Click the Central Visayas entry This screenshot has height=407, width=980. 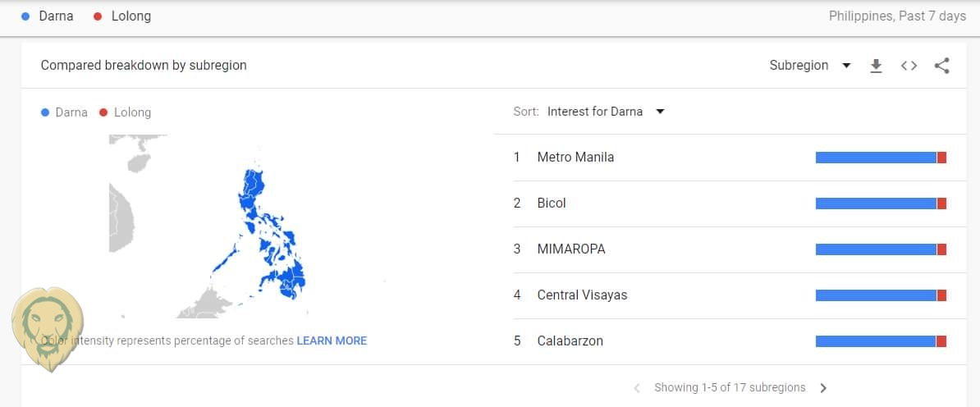(582, 295)
